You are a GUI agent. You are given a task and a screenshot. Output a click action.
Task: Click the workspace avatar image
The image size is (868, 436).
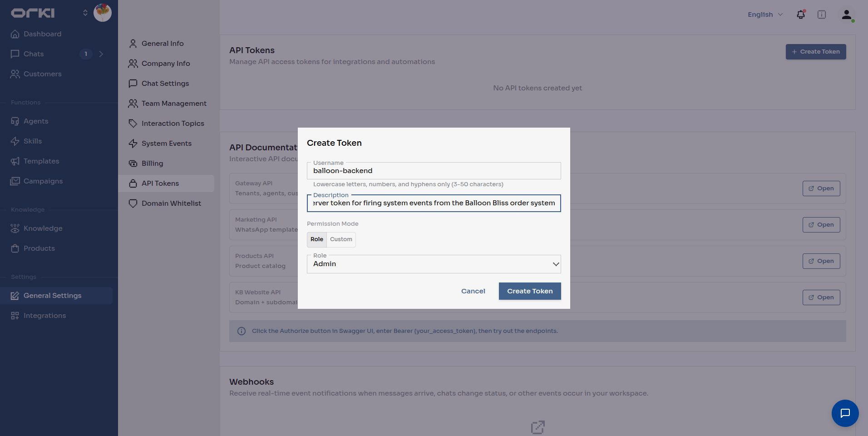(103, 13)
